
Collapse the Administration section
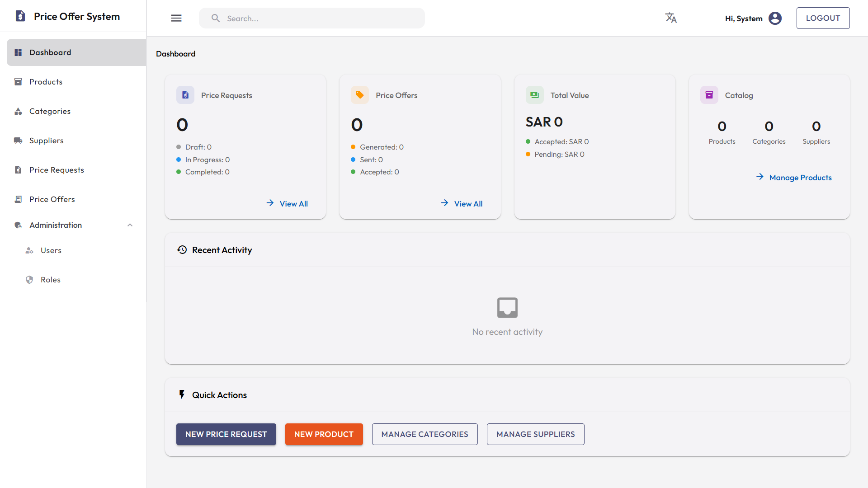(130, 225)
